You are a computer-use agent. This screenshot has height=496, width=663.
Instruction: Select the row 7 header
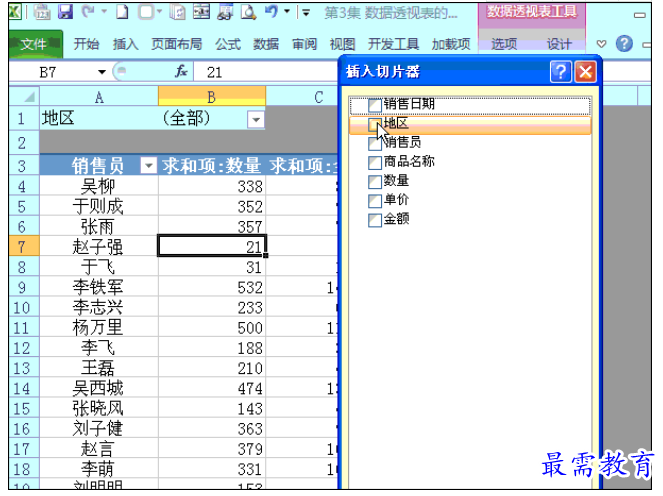click(24, 246)
